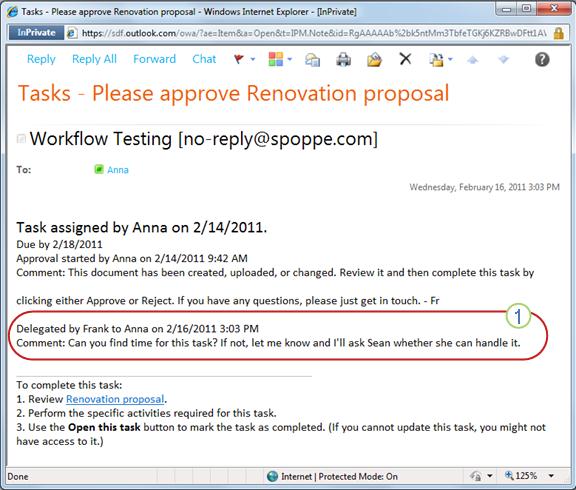Click the bold "Open this task" text

click(104, 427)
